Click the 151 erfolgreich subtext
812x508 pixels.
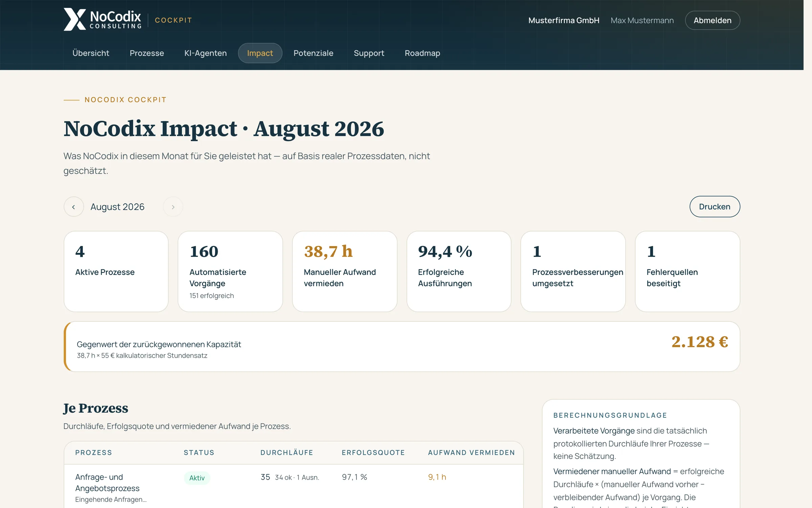[x=211, y=296]
